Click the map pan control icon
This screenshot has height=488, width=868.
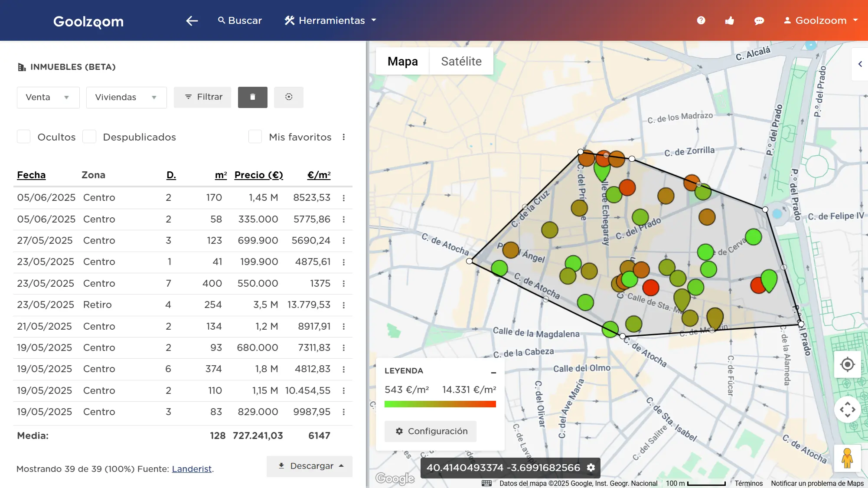pyautogui.click(x=847, y=409)
